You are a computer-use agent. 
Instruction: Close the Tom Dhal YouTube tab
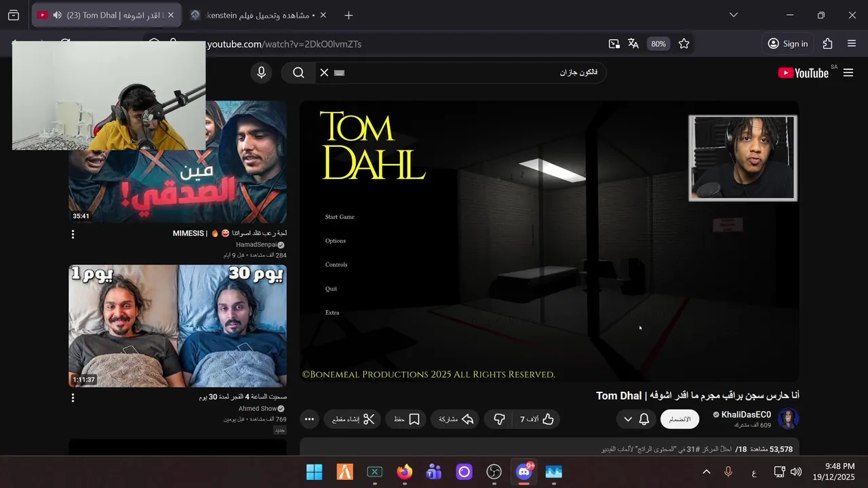point(170,15)
